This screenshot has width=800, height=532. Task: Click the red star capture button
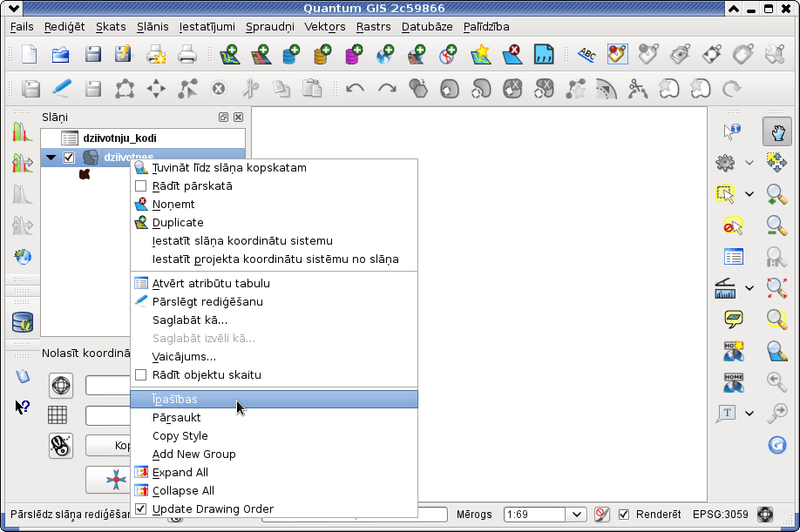(x=108, y=480)
